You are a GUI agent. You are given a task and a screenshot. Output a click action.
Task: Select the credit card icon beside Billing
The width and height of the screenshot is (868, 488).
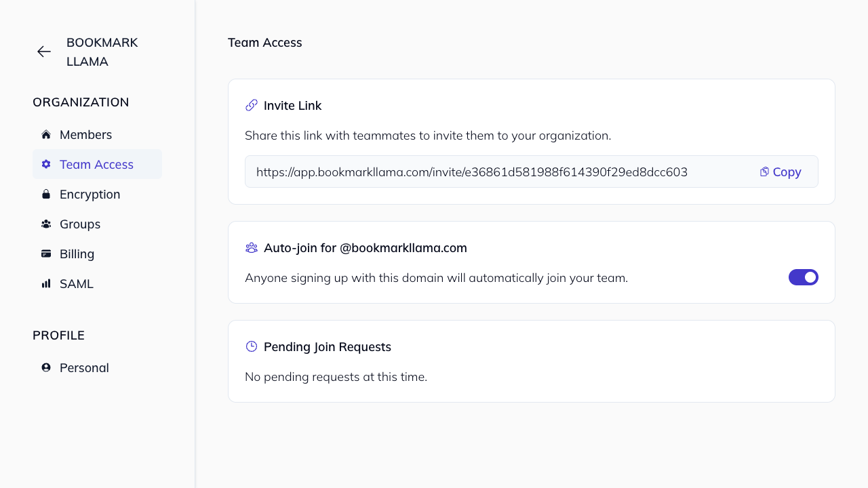click(45, 253)
